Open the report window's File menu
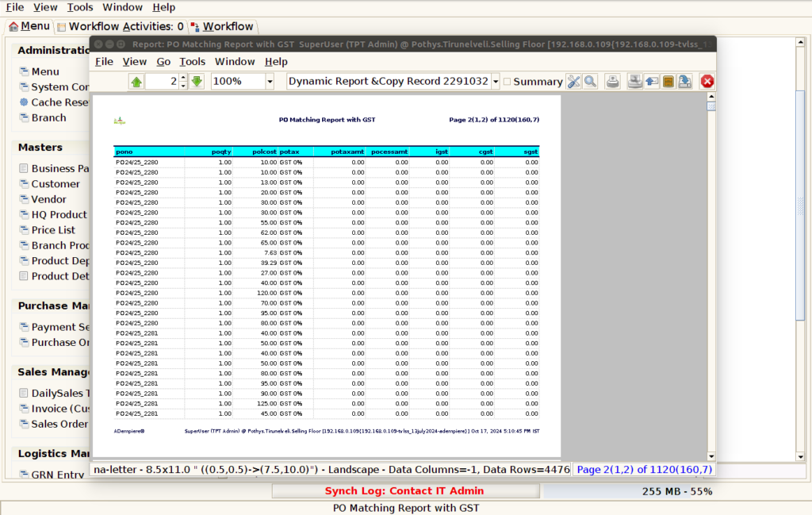The image size is (812, 515). [x=104, y=62]
